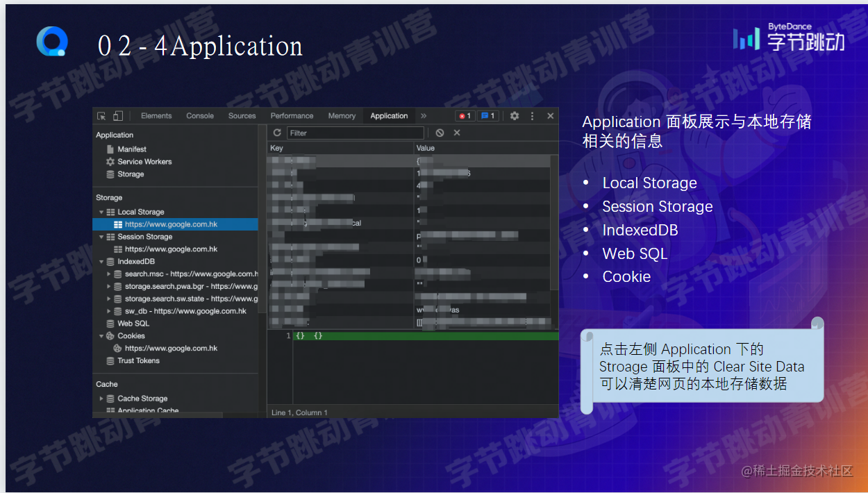The width and height of the screenshot is (868, 493).
Task: Switch to the Console tab
Action: (200, 116)
